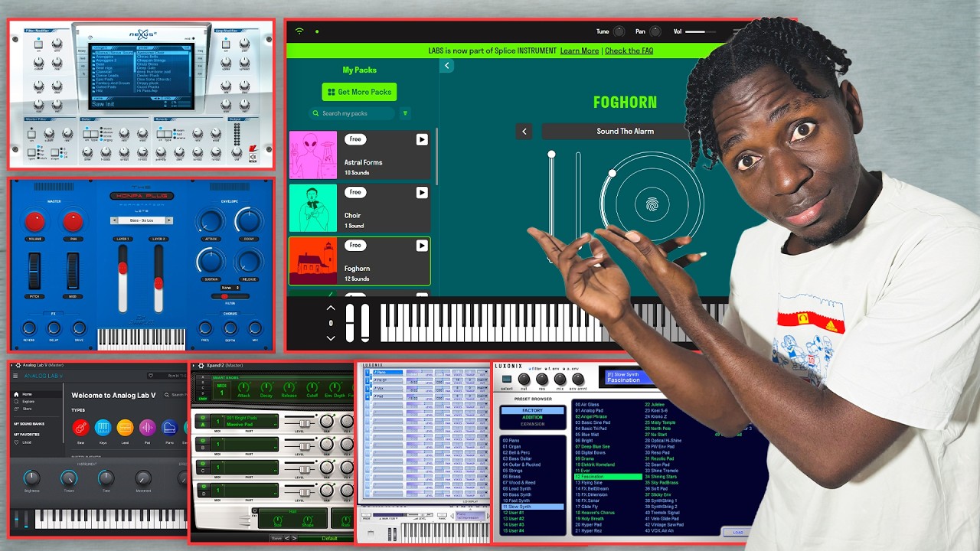Play the Astral Forms pack preview
980x551 pixels.
click(422, 139)
